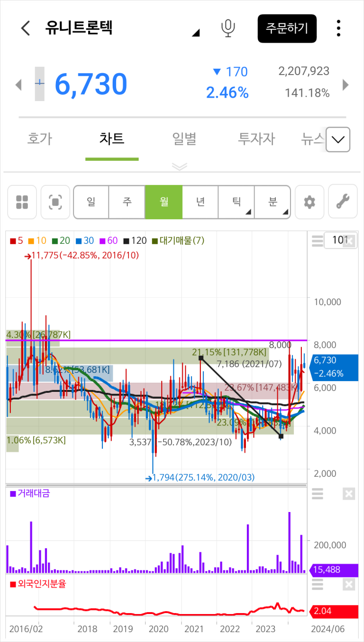Tap the capture screen frame icon
Screen dimensions: 364x642
point(55,202)
